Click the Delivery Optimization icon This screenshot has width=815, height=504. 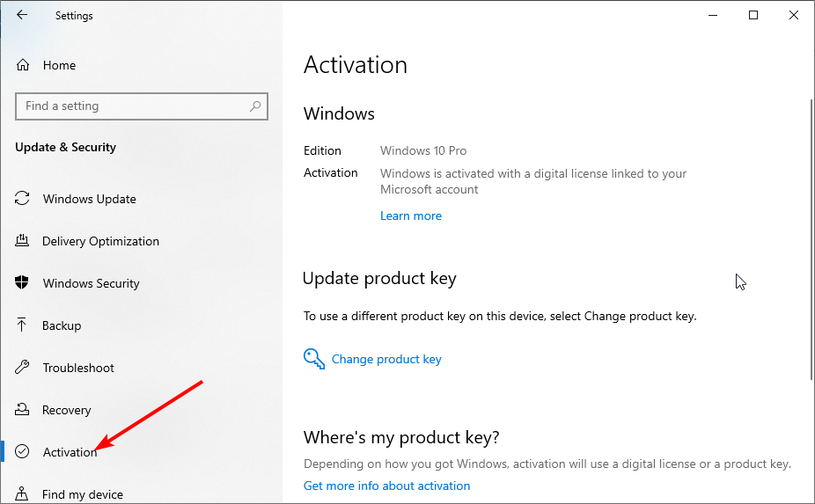pos(22,240)
